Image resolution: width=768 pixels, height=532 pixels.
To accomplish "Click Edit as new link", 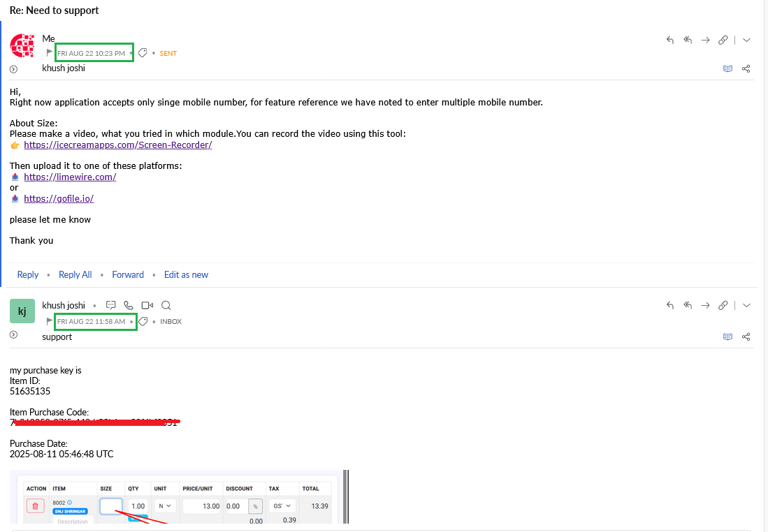I will click(x=186, y=274).
